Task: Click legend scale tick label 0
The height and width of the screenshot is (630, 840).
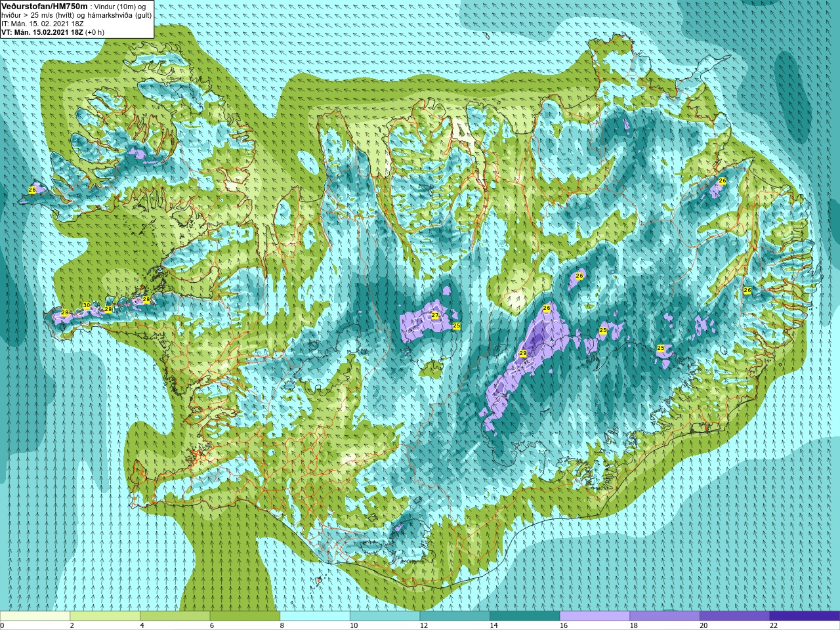Action: tap(2, 625)
